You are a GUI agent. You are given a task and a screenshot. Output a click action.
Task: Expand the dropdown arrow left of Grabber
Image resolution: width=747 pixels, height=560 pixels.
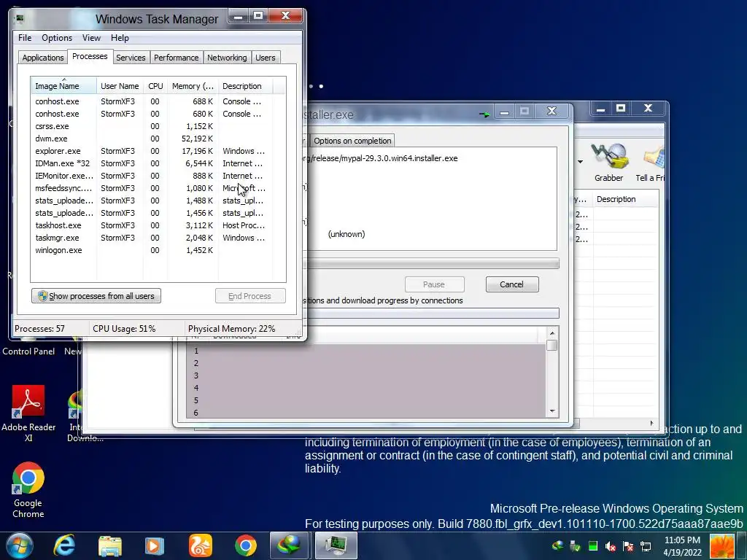pyautogui.click(x=580, y=162)
